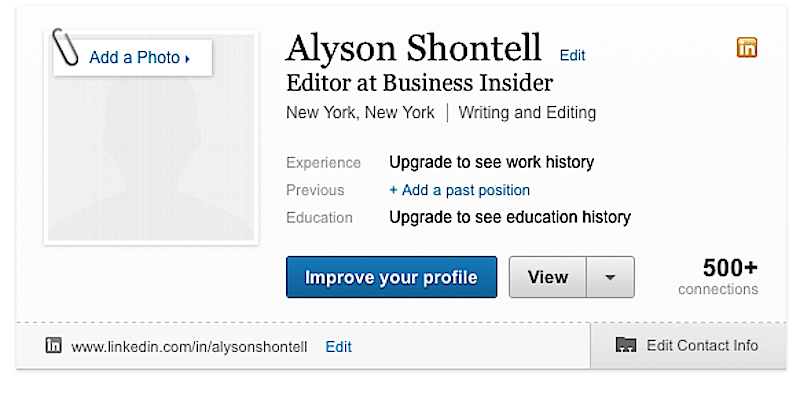Click the paperclip icon on photo

pos(66,47)
